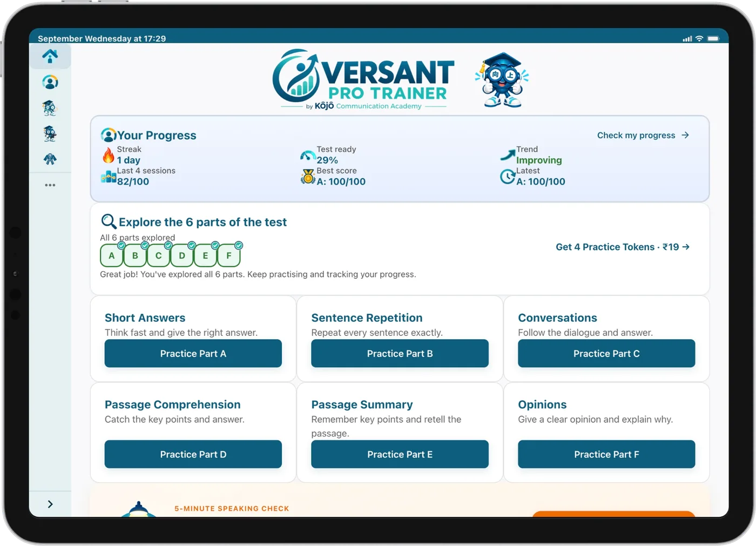The height and width of the screenshot is (546, 756).
Task: Select the explored part A badge
Action: click(x=112, y=255)
